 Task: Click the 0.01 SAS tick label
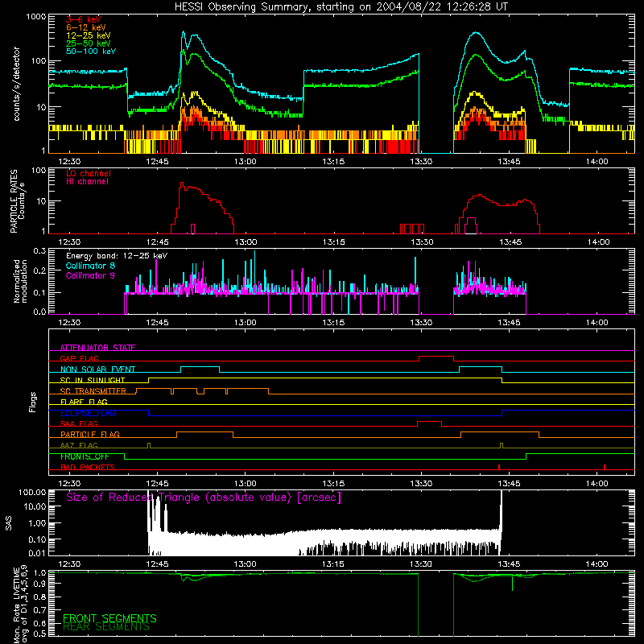point(37,553)
